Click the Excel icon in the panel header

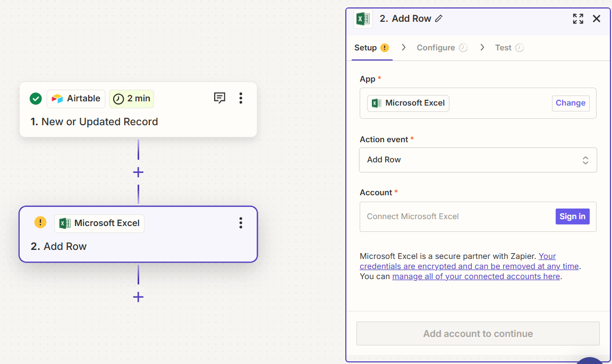[x=363, y=19]
